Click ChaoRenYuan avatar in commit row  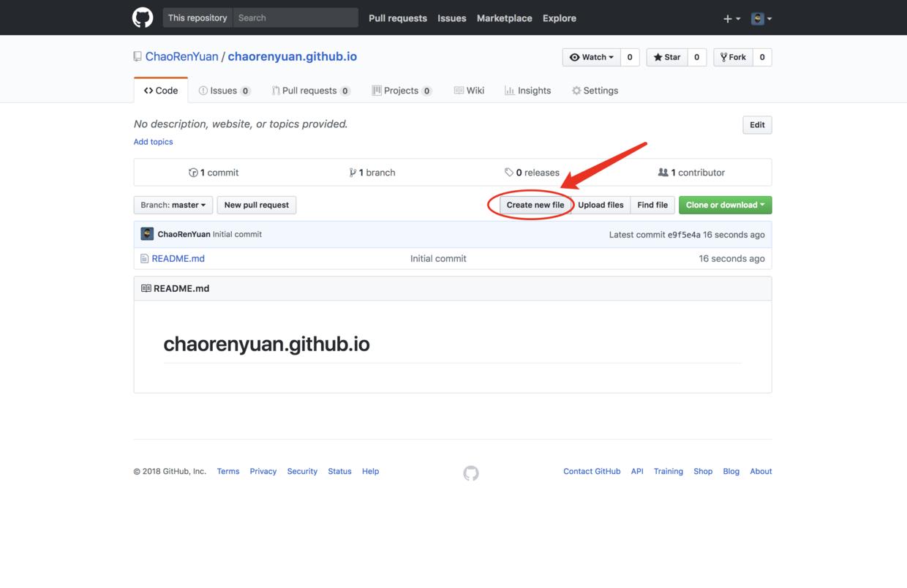(147, 234)
